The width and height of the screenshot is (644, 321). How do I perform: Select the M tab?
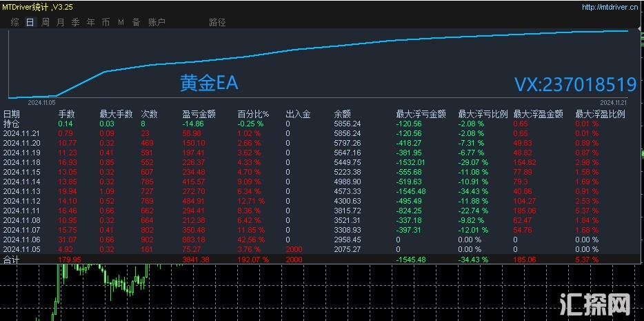coord(121,22)
